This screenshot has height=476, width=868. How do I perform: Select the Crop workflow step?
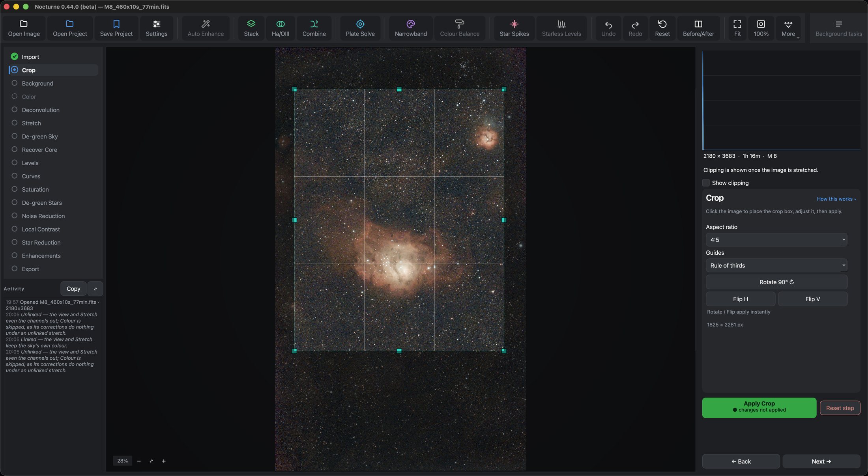pyautogui.click(x=53, y=70)
